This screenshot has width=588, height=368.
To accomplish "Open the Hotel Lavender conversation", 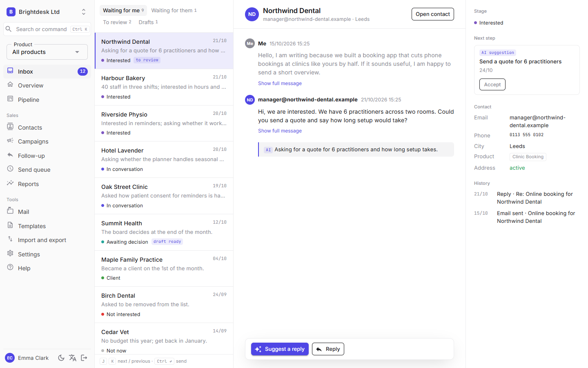I will 164,159.
